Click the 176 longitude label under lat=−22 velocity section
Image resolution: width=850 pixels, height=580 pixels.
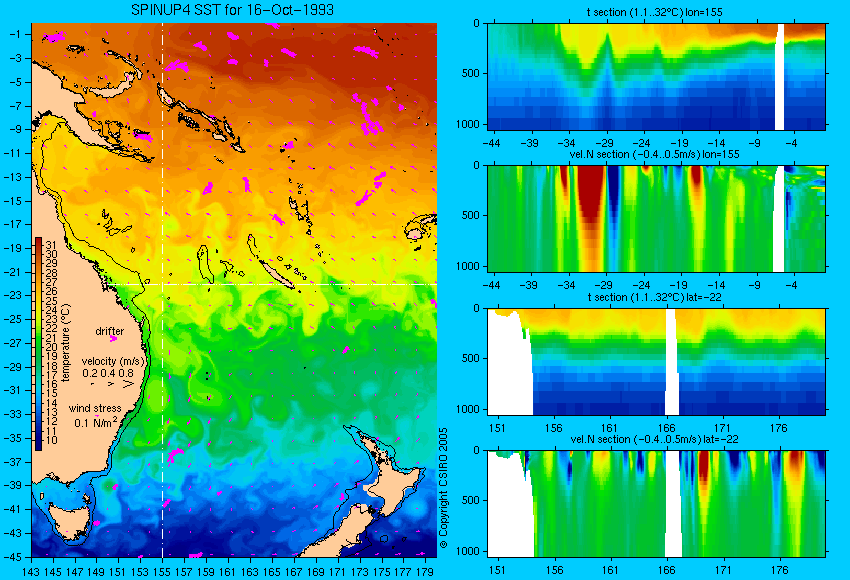click(779, 570)
